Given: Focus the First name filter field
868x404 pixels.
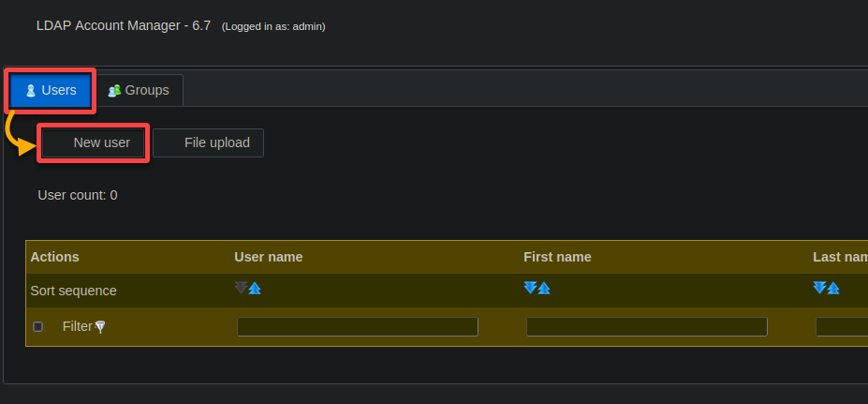Looking at the screenshot, I should tap(647, 327).
